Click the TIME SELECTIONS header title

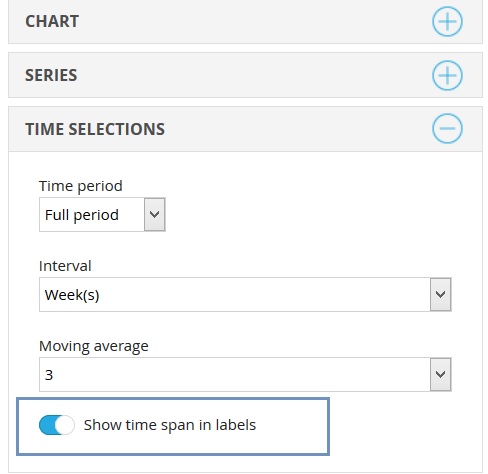point(95,129)
